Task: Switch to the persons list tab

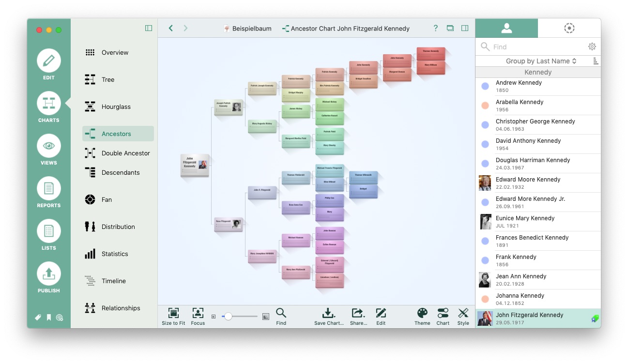Action: 506,28
